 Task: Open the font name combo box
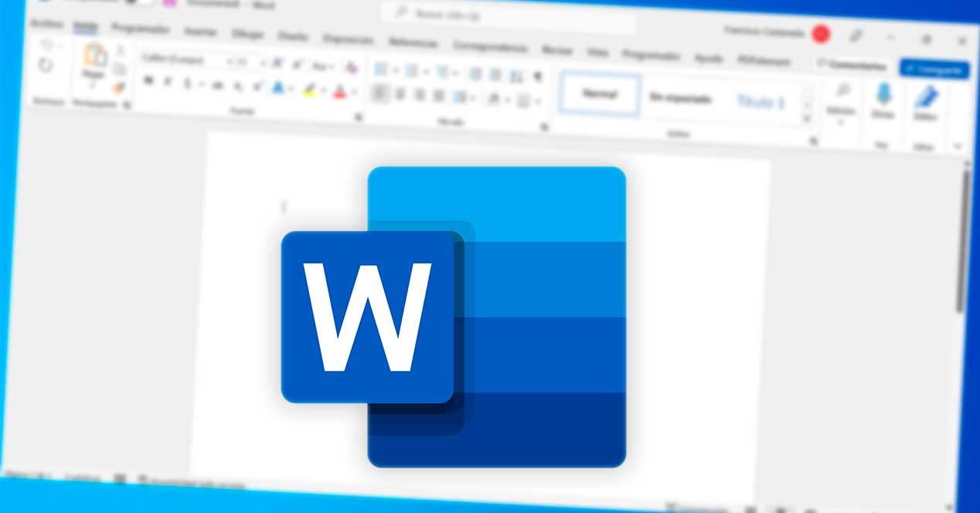pos(188,59)
